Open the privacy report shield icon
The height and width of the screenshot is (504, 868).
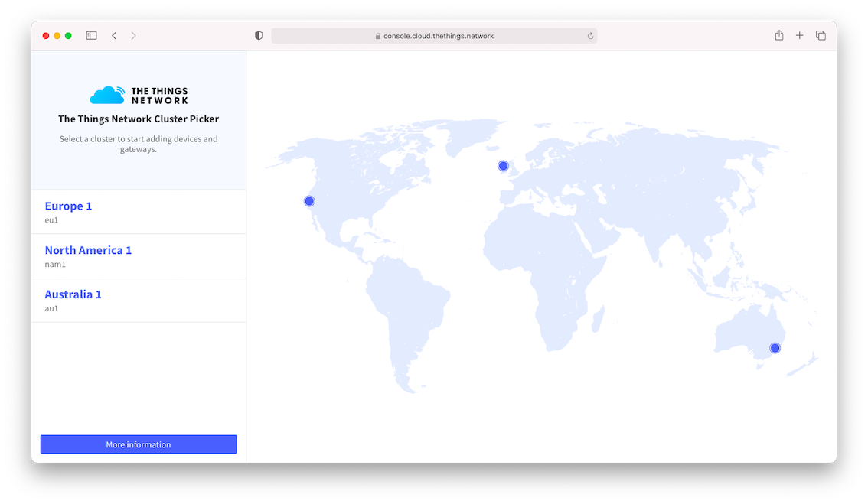coord(259,36)
